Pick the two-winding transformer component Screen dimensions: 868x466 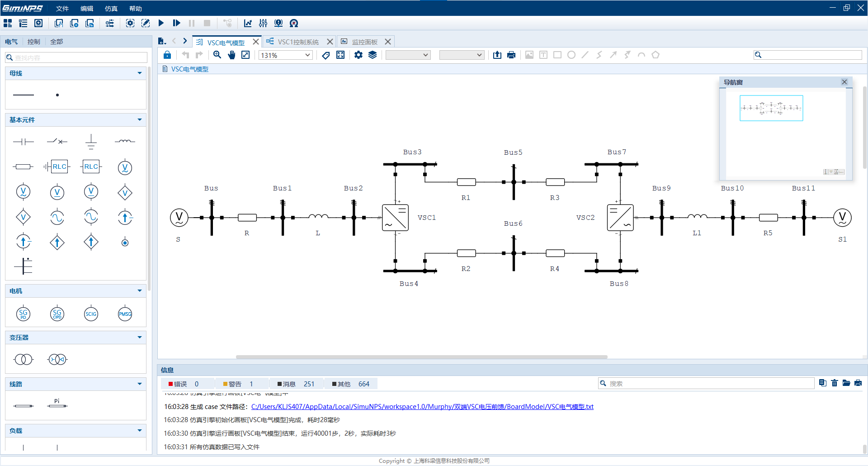click(x=24, y=359)
